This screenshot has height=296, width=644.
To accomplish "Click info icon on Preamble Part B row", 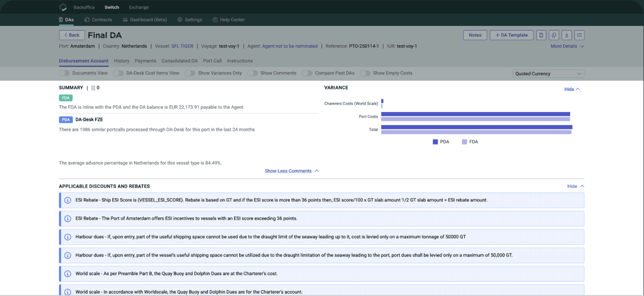I will tap(67, 274).
